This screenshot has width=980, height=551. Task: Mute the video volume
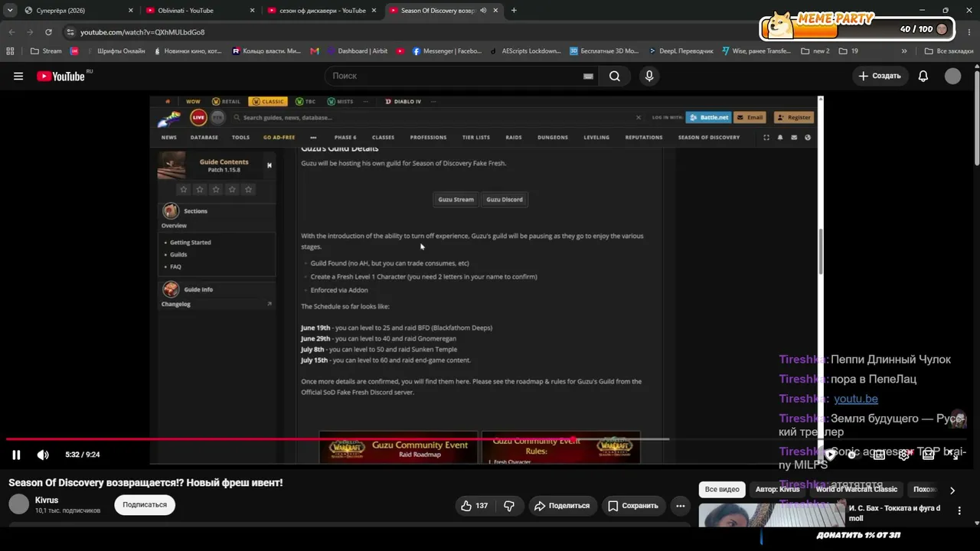[x=43, y=455]
